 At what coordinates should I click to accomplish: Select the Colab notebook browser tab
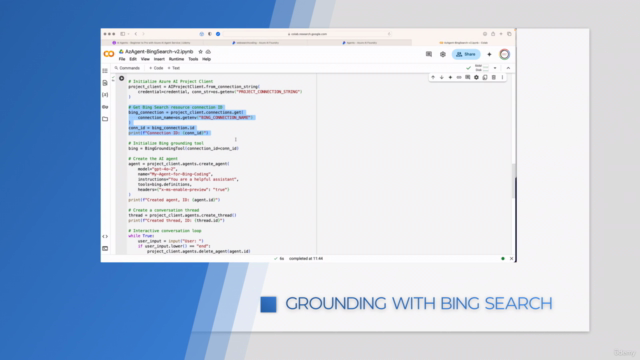coord(463,42)
